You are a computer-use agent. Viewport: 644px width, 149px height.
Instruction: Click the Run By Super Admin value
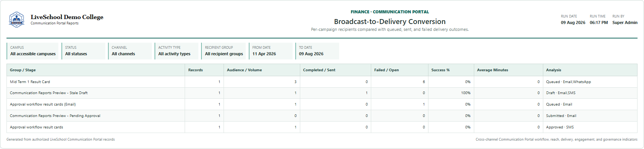point(625,22)
